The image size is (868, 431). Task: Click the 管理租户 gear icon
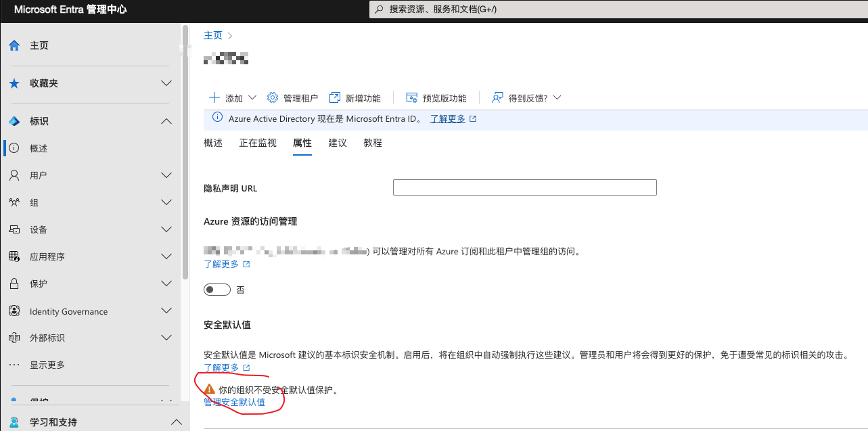click(x=273, y=97)
